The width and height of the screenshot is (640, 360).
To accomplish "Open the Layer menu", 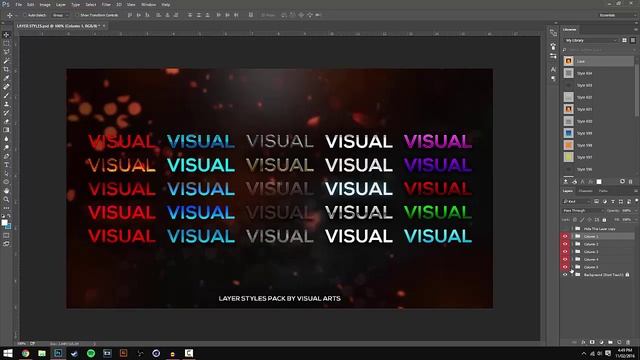I will [x=60, y=4].
